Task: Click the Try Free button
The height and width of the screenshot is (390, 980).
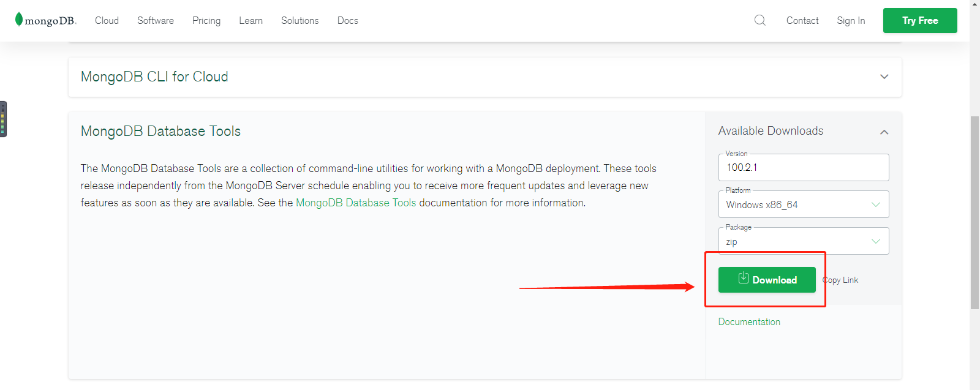Action: (x=920, y=20)
